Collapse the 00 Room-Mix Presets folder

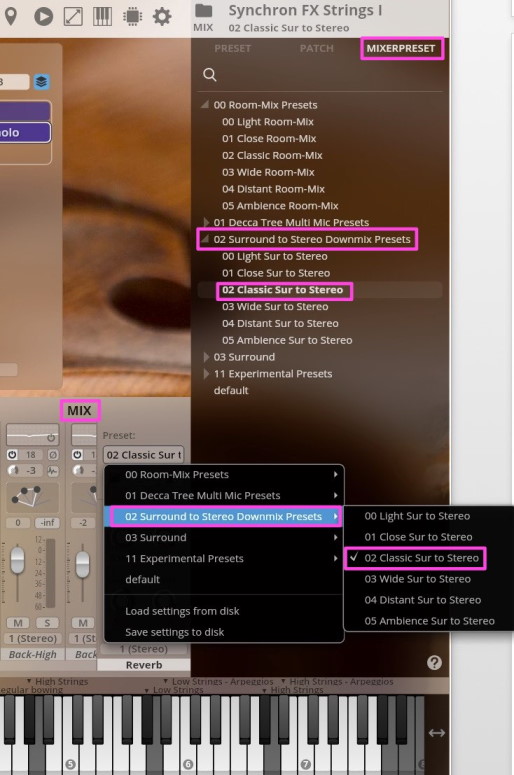coord(204,105)
